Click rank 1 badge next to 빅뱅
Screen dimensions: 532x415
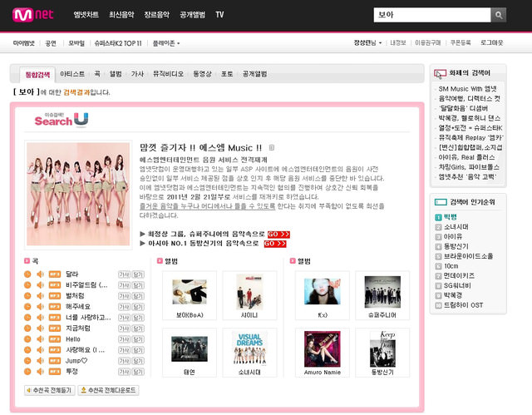coord(438,218)
